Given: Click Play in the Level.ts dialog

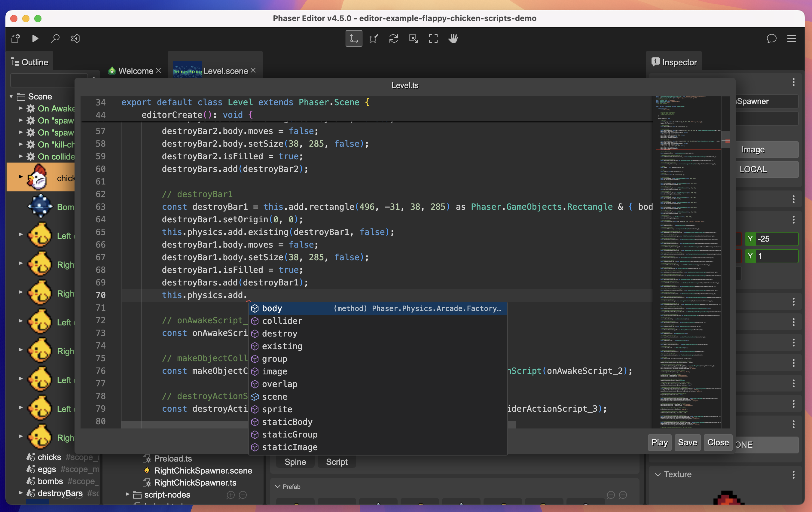Looking at the screenshot, I should coord(659,443).
